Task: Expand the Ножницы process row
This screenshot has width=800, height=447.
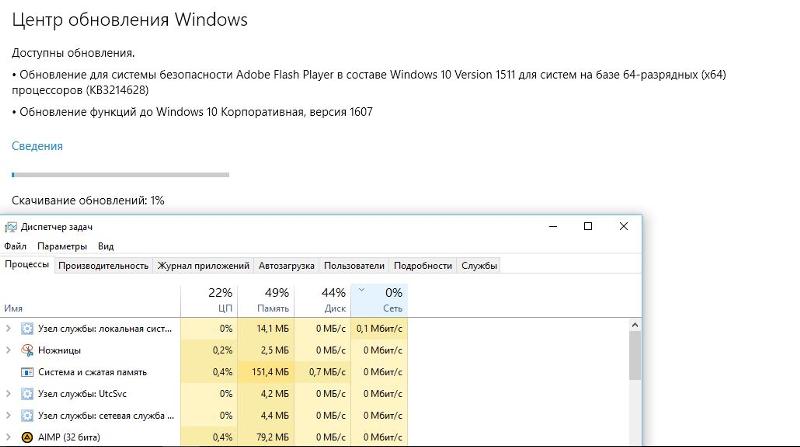Action: (x=8, y=350)
